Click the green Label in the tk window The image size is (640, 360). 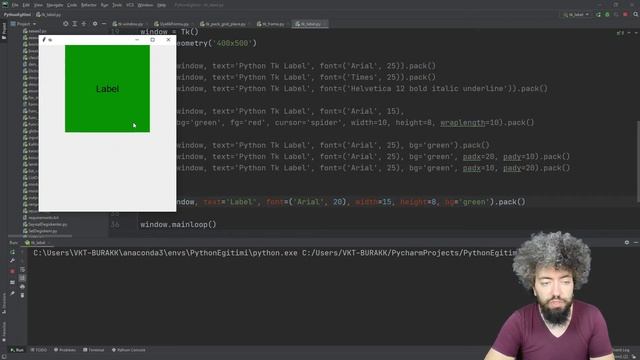(107, 89)
